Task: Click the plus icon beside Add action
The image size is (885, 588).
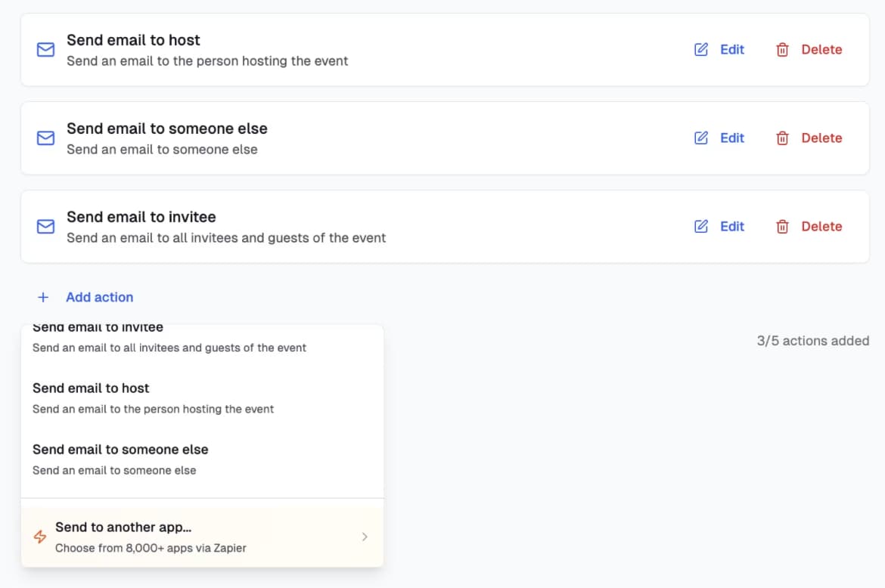Action: (x=43, y=297)
